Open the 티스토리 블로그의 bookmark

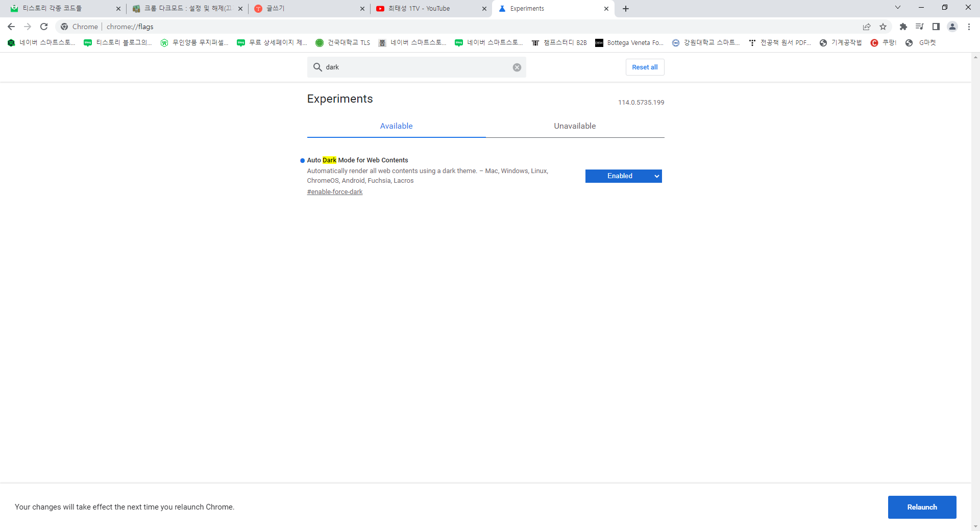(x=118, y=43)
